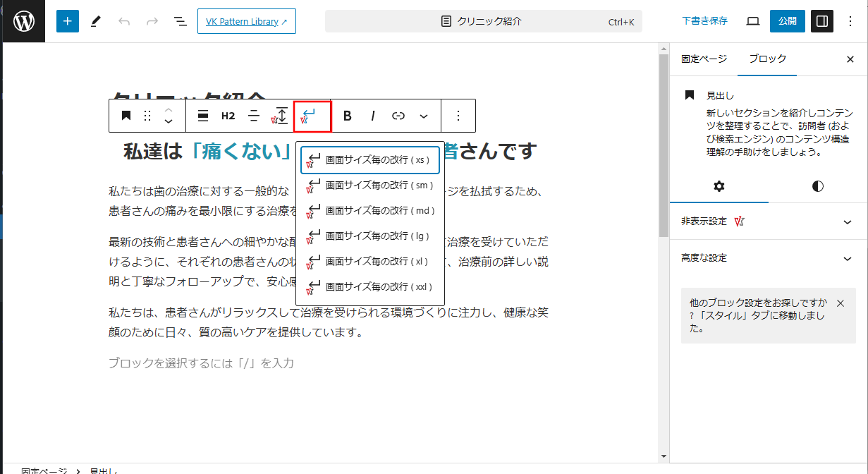Click the heading block bookmark icon in toolbar
This screenshot has width=868, height=474.
pos(126,116)
